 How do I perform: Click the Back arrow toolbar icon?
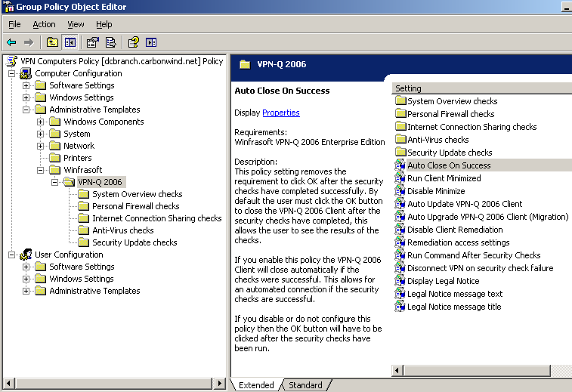click(x=11, y=42)
